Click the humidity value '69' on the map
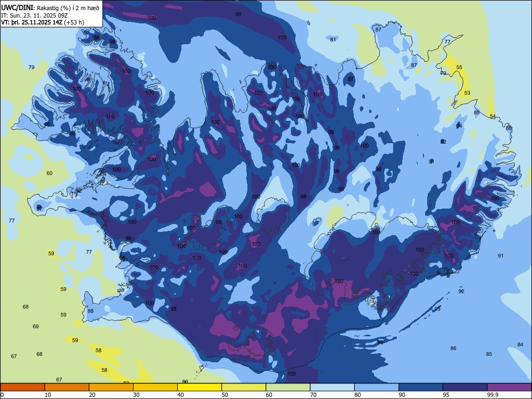This screenshot has width=532, height=399. pos(36,327)
